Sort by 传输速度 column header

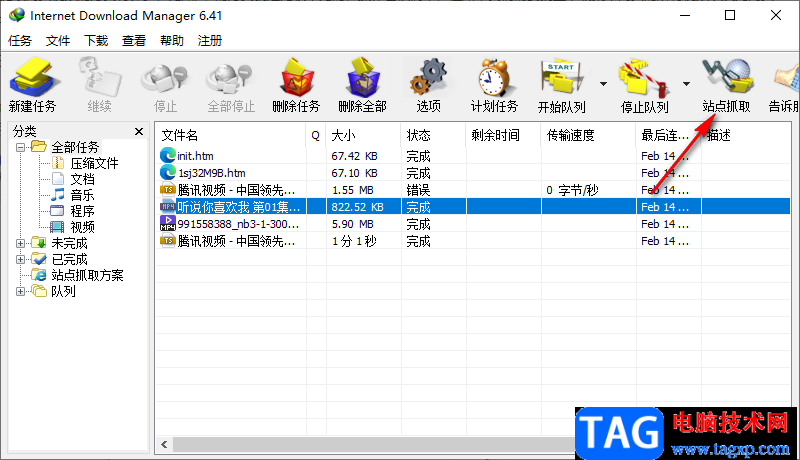pos(588,135)
